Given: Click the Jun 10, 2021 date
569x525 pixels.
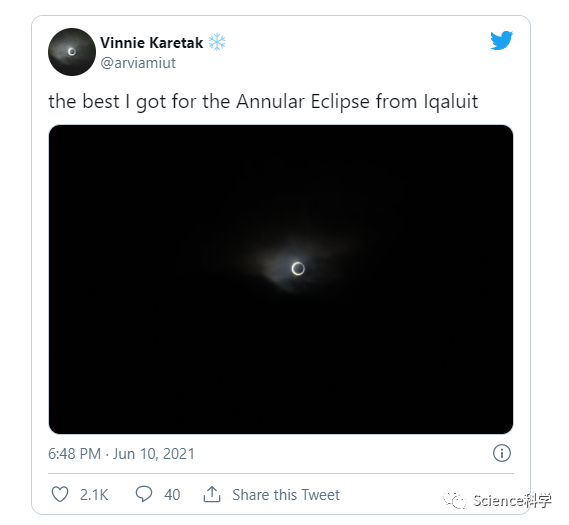Looking at the screenshot, I should click(153, 454).
